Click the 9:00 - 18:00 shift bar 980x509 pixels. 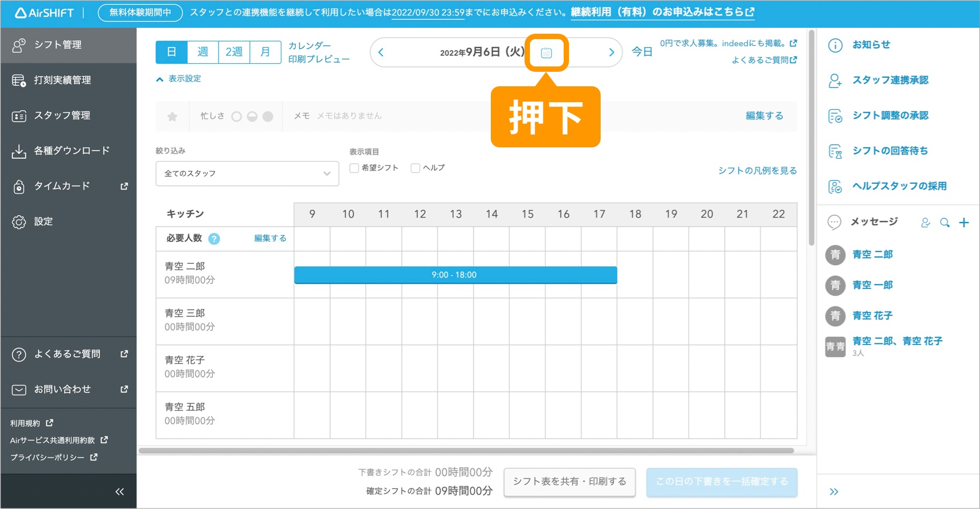[x=455, y=275]
